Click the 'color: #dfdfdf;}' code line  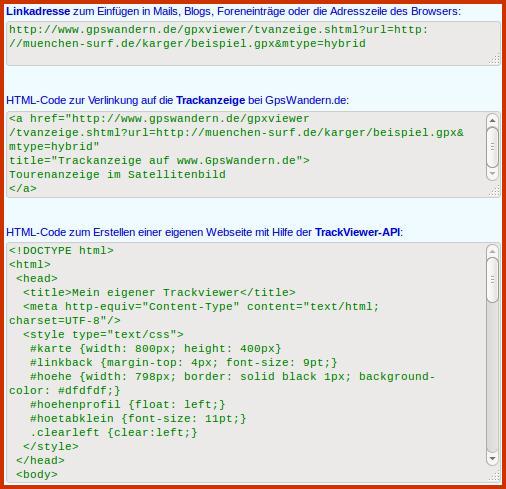coord(65,391)
